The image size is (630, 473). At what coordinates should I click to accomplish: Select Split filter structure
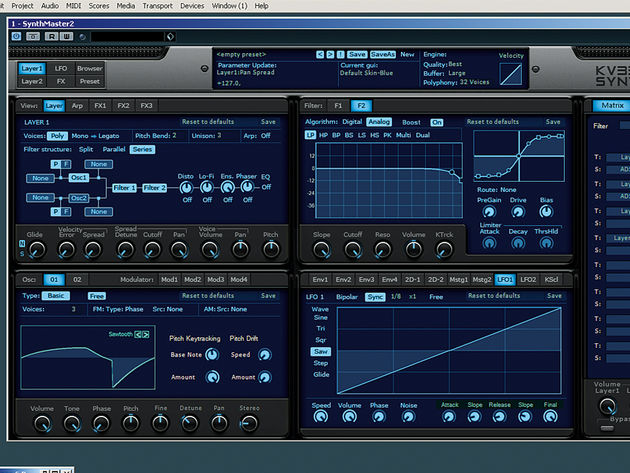(x=86, y=149)
